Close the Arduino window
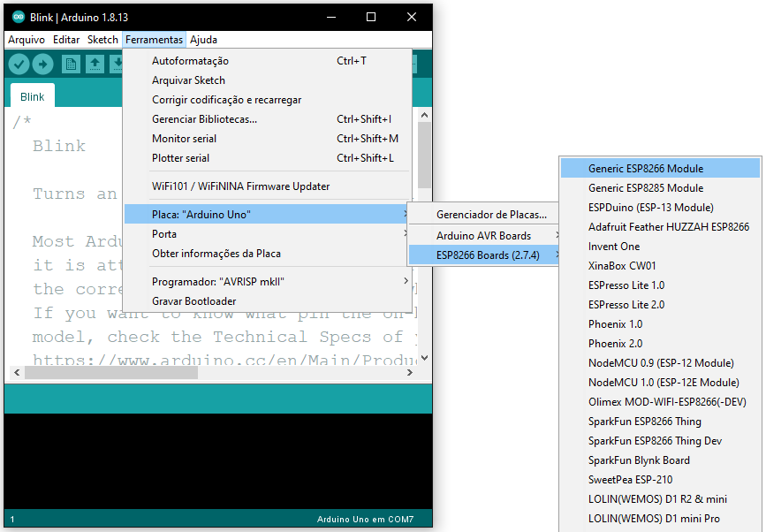Image resolution: width=766 pixels, height=532 pixels. coord(412,17)
